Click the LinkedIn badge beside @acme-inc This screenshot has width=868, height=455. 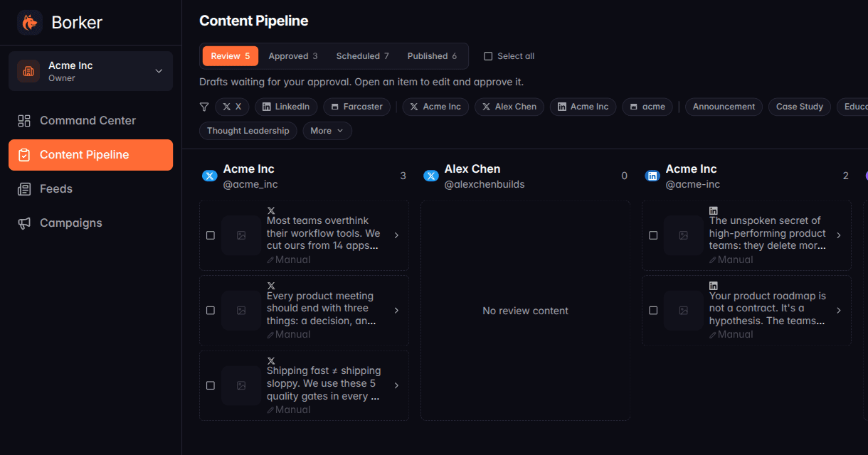click(652, 176)
